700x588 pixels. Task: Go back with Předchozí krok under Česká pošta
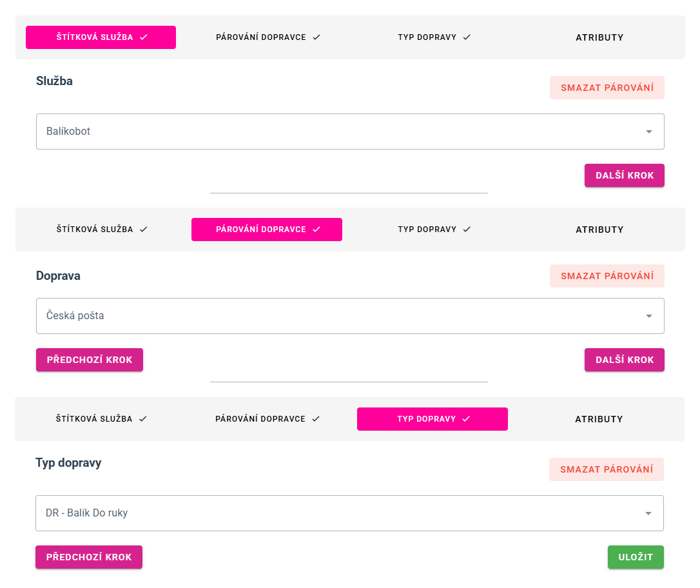(90, 360)
